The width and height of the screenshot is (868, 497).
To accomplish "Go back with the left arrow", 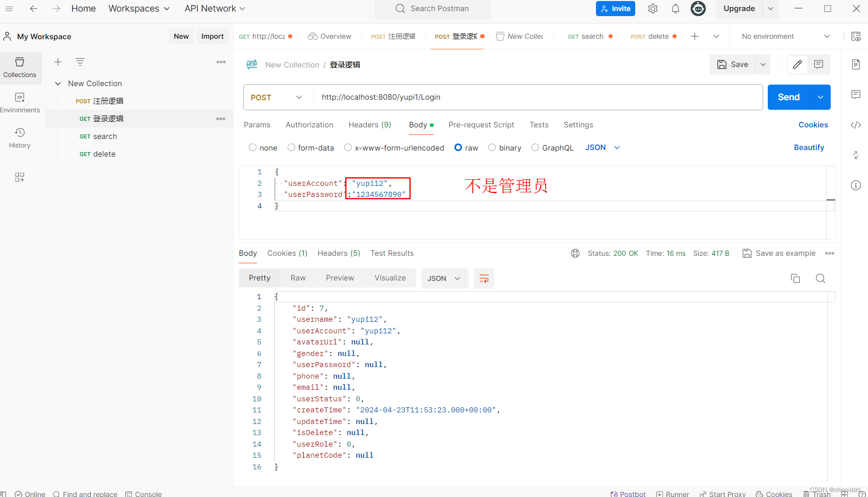I will pos(34,9).
